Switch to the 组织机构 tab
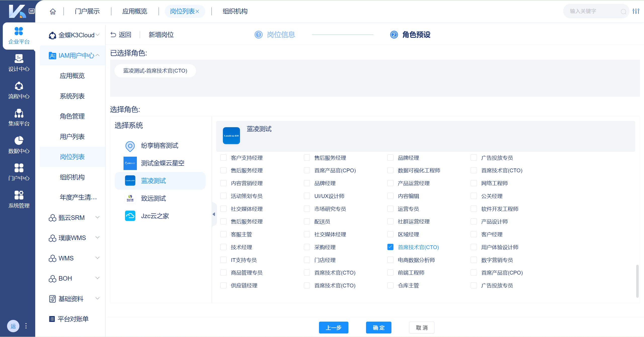This screenshot has height=337, width=644. tap(235, 11)
